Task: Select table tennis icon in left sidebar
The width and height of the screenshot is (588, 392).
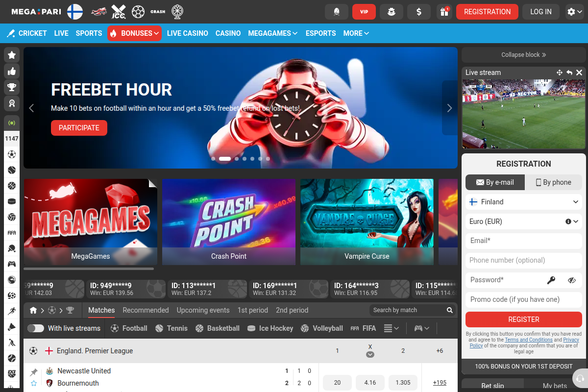Action: [x=12, y=248]
